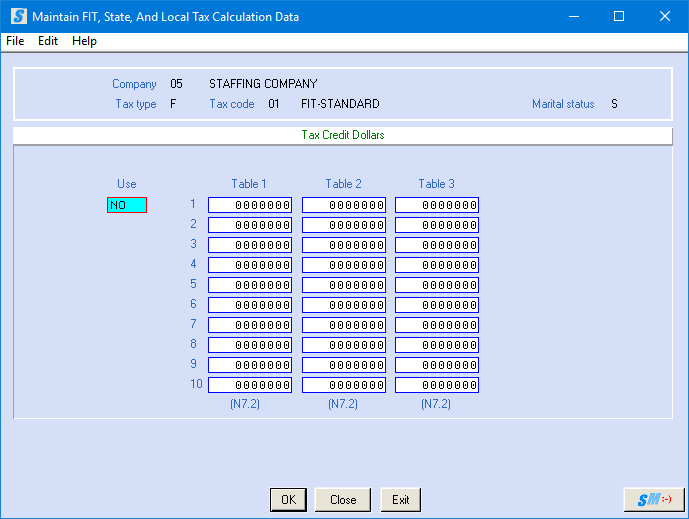Select Table 1 row 5 field

point(250,285)
